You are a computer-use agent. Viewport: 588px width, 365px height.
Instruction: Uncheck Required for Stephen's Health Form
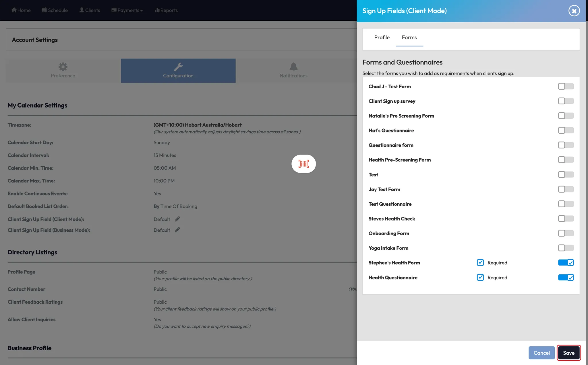(x=480, y=263)
